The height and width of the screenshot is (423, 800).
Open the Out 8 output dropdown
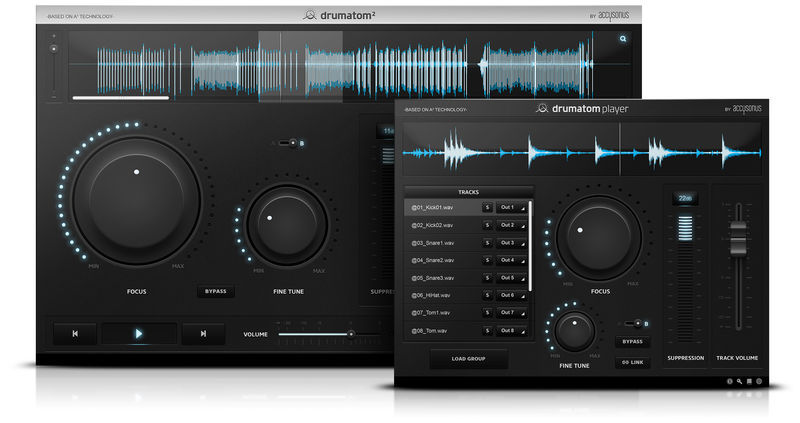tap(511, 331)
